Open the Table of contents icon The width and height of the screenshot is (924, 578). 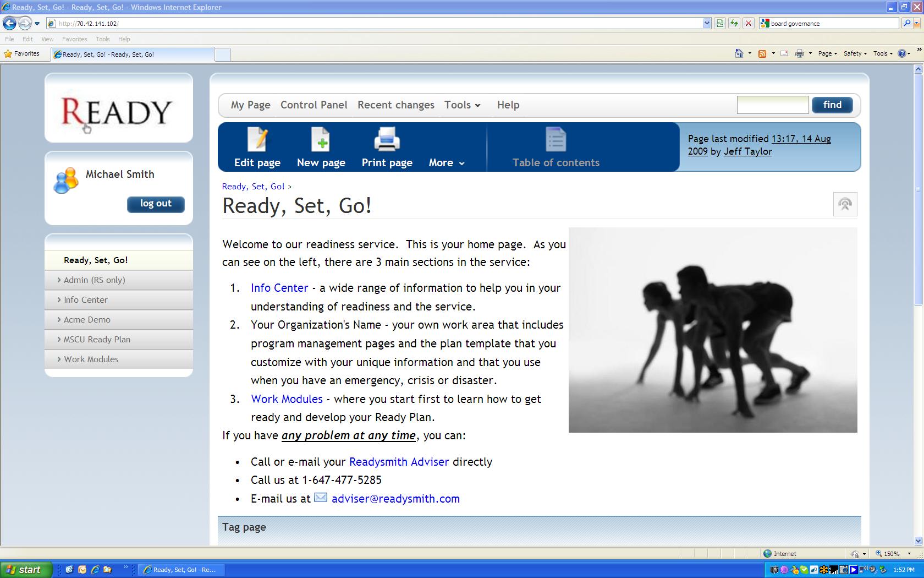(555, 140)
